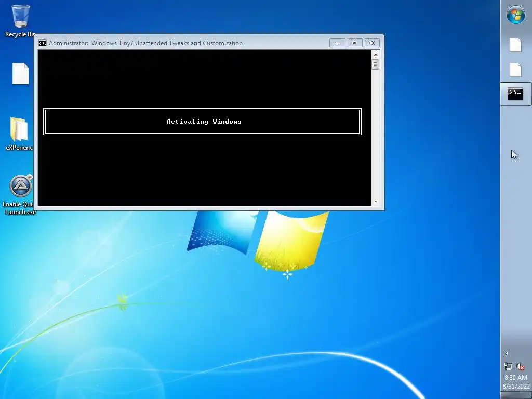Open the Recycle Bin desktop icon
The image size is (532, 399).
(20, 20)
